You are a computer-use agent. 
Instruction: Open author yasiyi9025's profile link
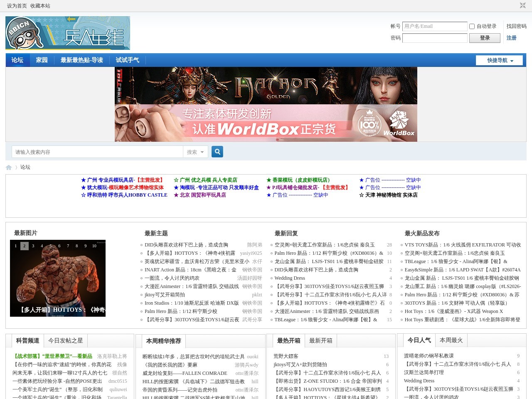251,253
